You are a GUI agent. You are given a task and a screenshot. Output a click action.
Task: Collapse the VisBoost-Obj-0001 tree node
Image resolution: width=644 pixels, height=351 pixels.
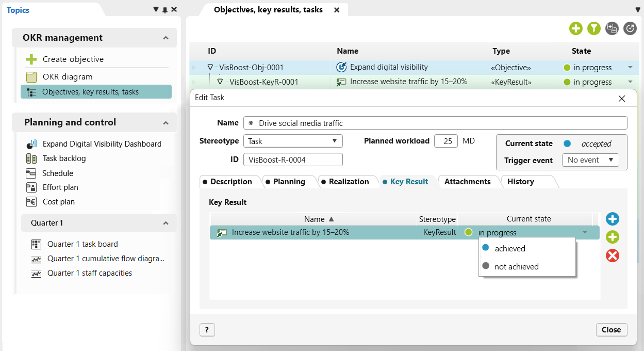click(x=210, y=67)
